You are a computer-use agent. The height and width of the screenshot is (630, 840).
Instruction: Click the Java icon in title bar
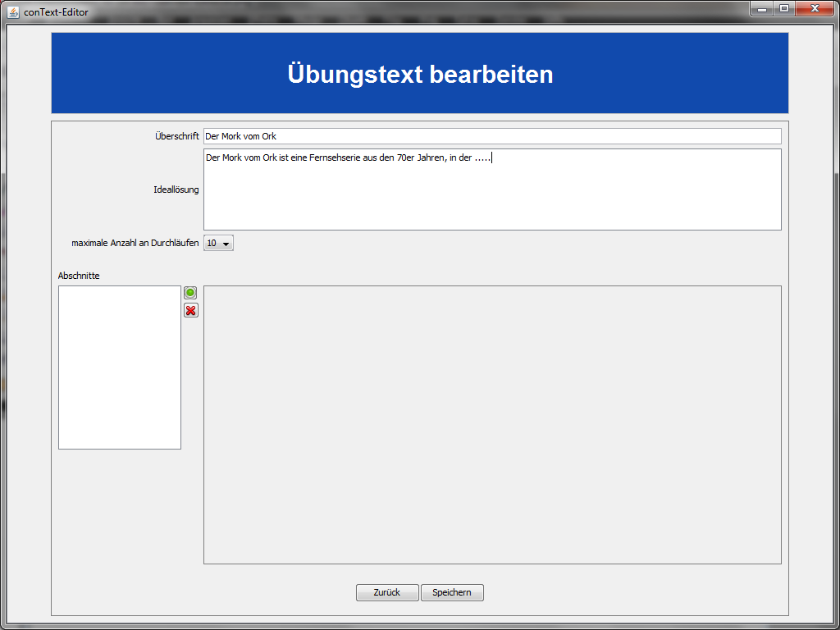(x=13, y=11)
